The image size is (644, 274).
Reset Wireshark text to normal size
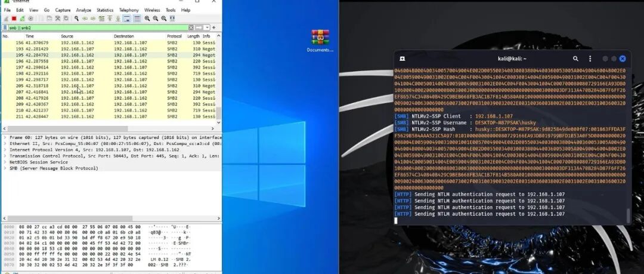pos(163,19)
